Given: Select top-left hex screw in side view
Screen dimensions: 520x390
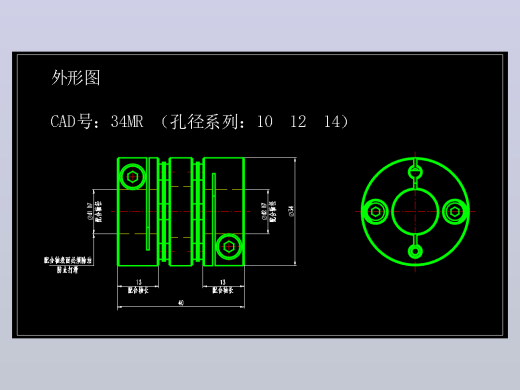Looking at the screenshot, I should pyautogui.click(x=132, y=177).
